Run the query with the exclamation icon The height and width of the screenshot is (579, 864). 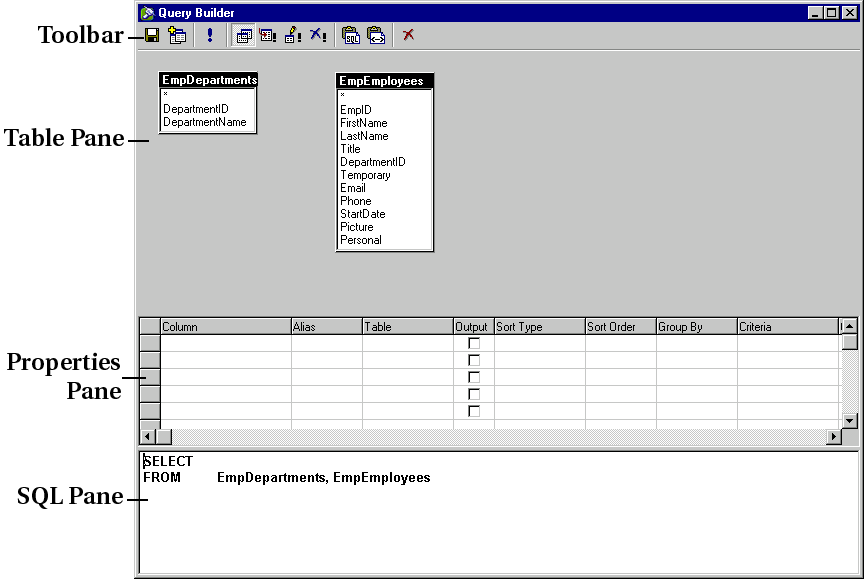[x=210, y=35]
